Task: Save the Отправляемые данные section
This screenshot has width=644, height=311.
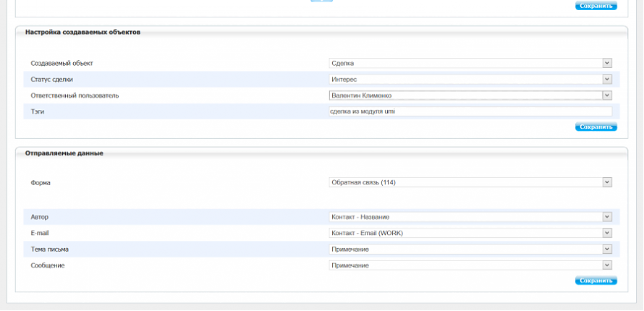Action: coord(596,281)
